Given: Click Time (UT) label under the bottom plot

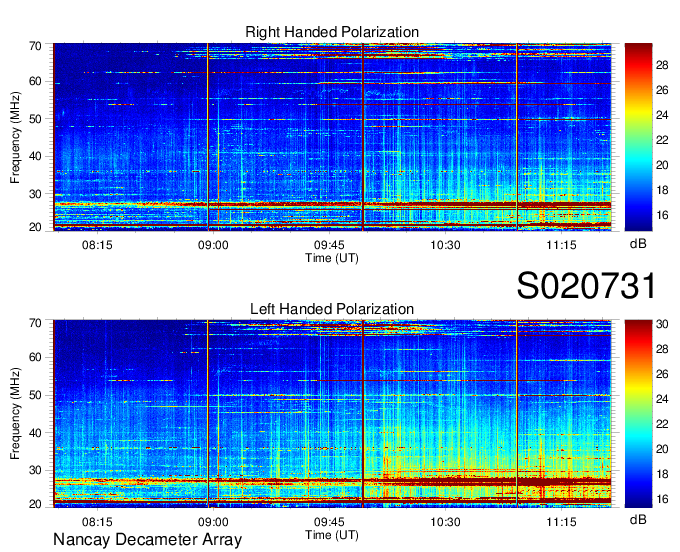Looking at the screenshot, I should point(332,535).
